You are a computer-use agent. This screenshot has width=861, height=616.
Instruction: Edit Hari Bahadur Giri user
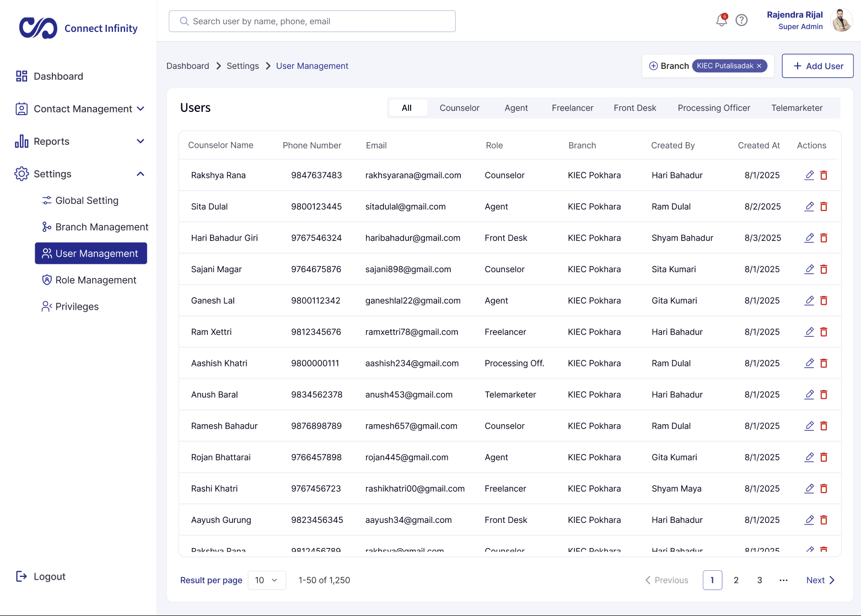pyautogui.click(x=809, y=238)
